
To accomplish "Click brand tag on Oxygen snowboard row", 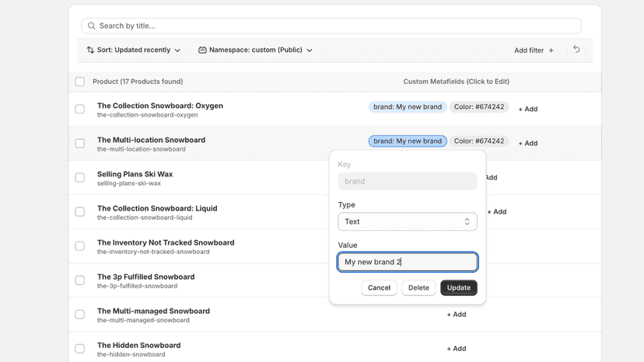I will [x=408, y=107].
